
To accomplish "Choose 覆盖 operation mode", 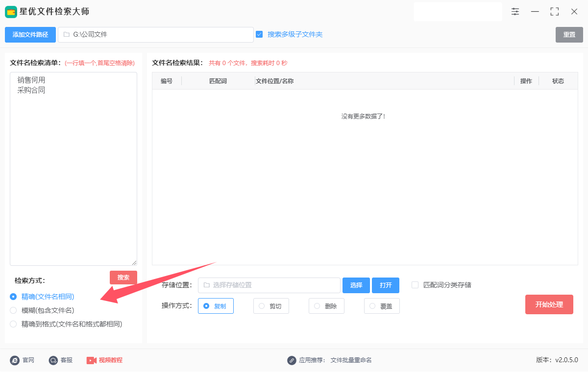I will click(x=382, y=306).
